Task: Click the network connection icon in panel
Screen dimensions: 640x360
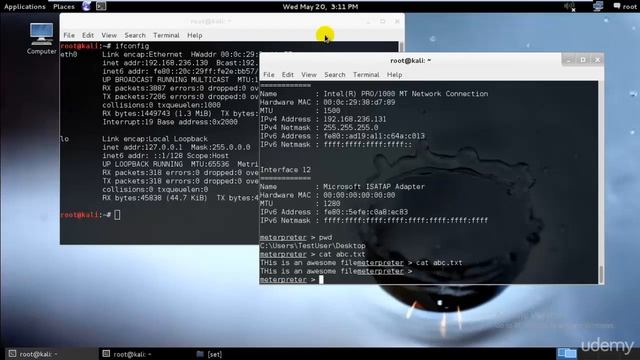Action: [x=598, y=6]
